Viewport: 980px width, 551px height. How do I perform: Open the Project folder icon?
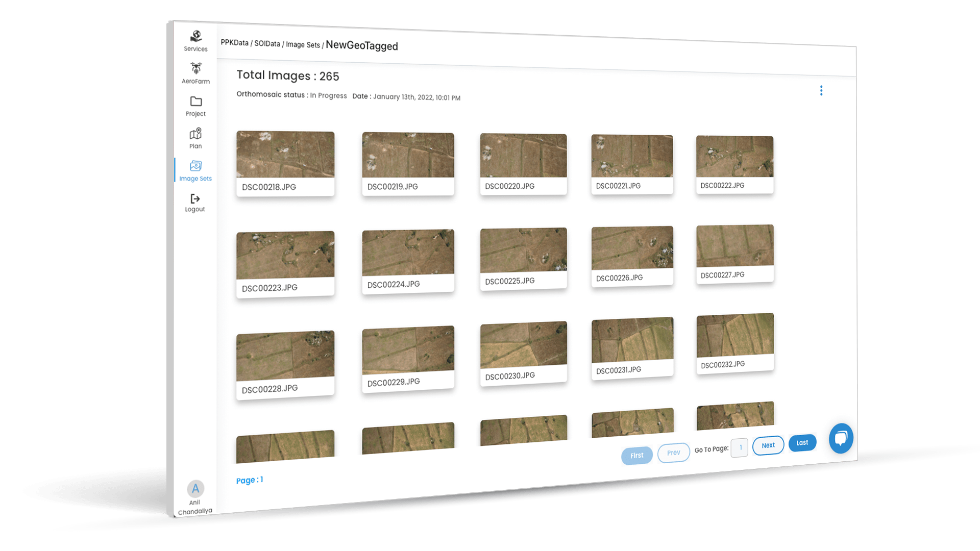coord(196,102)
